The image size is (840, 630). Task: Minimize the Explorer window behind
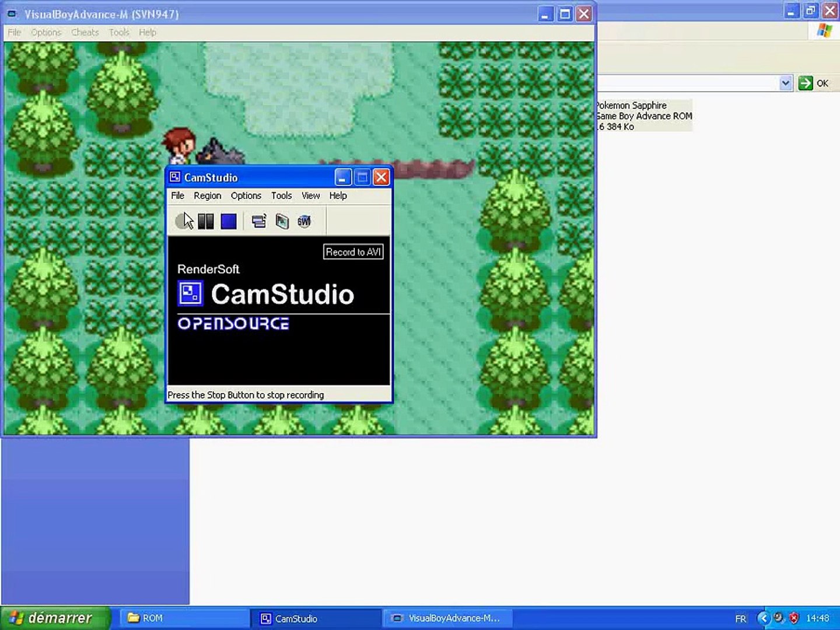click(792, 10)
